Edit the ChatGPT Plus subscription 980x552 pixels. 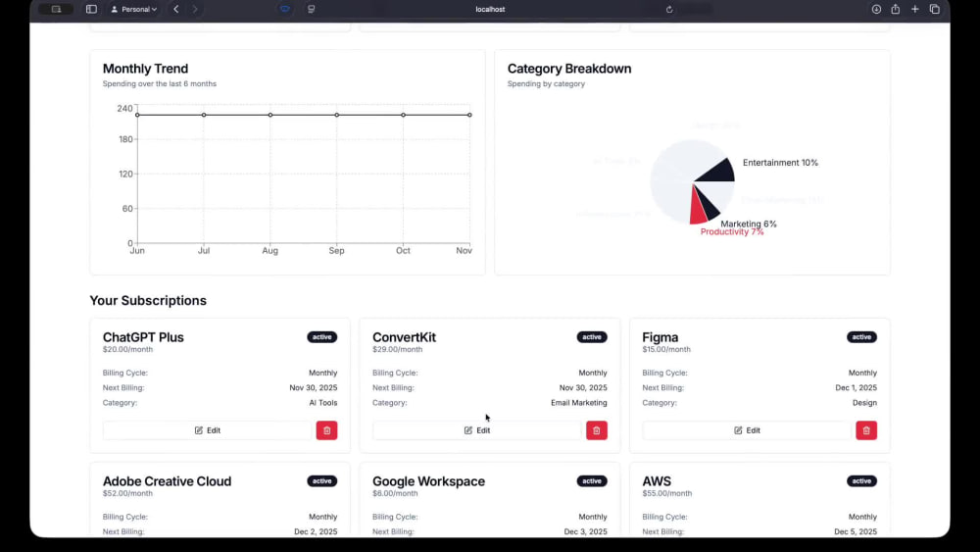coord(207,430)
